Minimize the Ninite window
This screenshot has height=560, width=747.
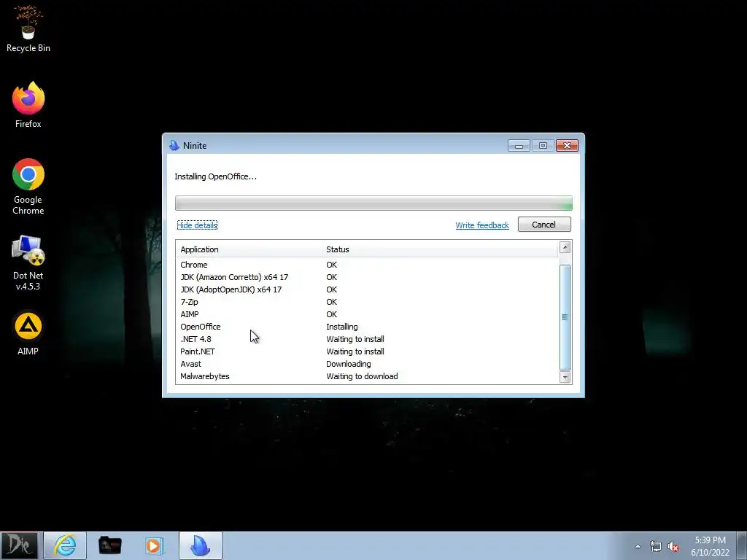click(x=519, y=146)
